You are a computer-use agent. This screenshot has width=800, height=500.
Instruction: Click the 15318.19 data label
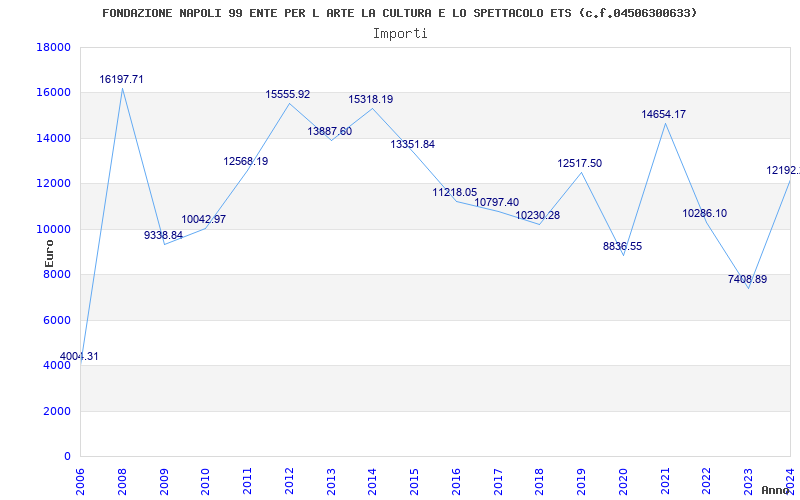coord(371,100)
